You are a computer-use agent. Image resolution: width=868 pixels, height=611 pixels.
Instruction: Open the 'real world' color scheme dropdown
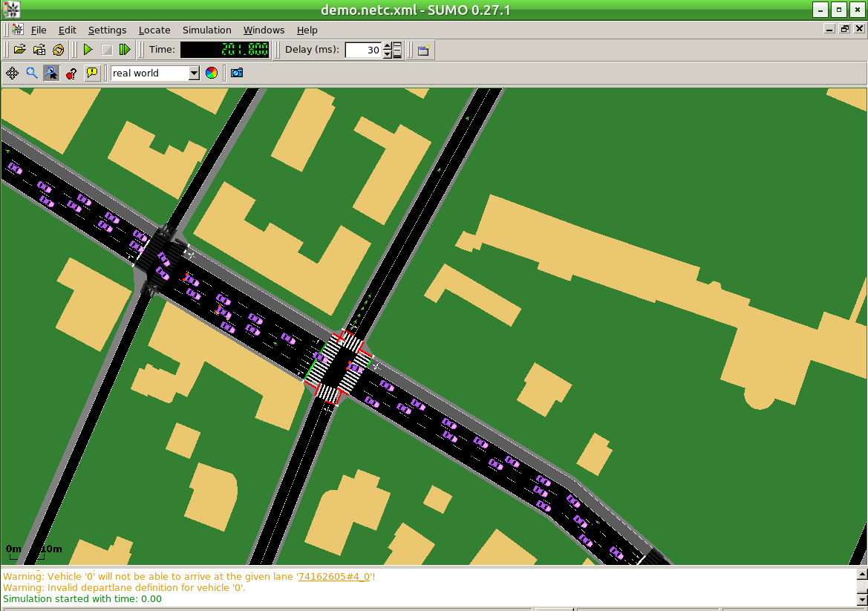tap(194, 73)
